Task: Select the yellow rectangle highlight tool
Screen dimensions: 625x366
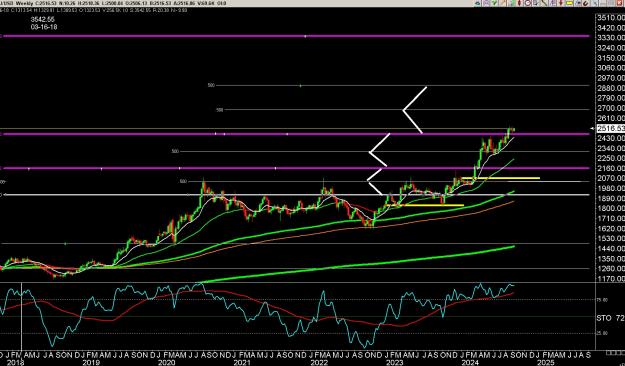Action: coord(569,3)
